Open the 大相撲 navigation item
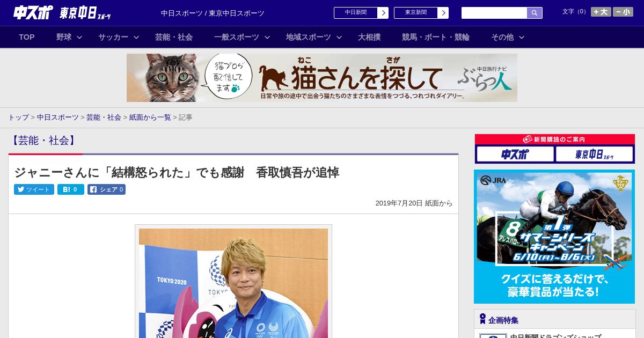This screenshot has height=338, width=644. pos(369,37)
